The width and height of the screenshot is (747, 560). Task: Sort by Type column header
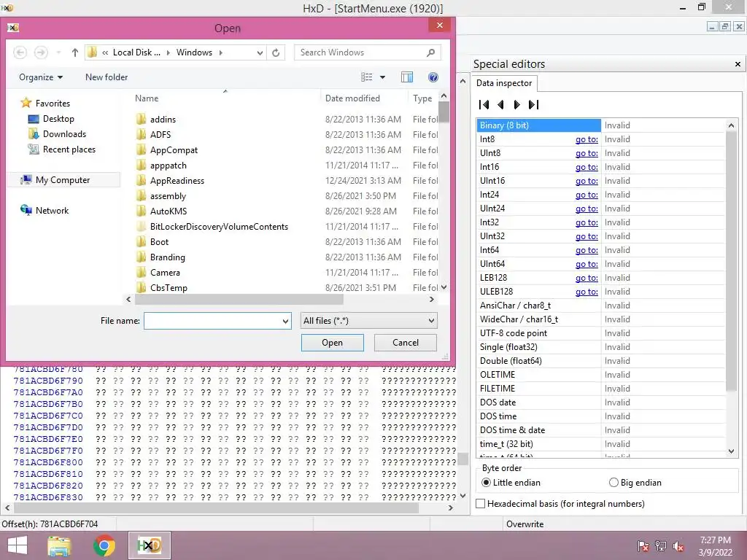(422, 98)
